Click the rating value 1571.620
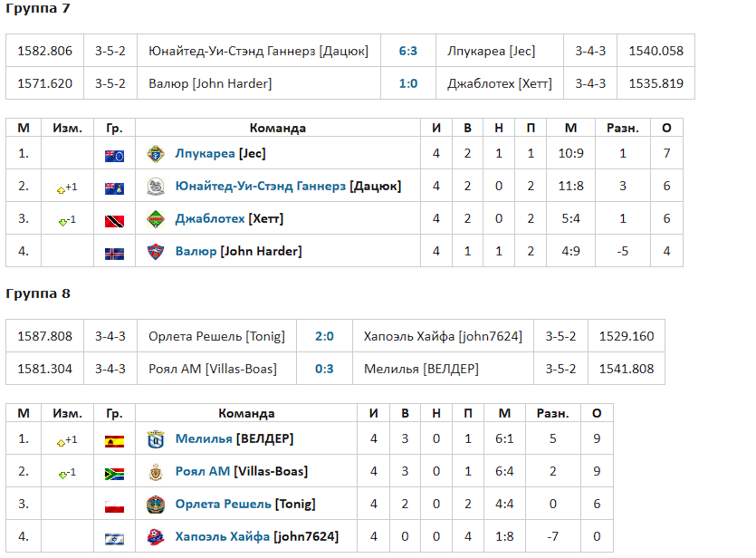The image size is (756, 558). coord(45,83)
